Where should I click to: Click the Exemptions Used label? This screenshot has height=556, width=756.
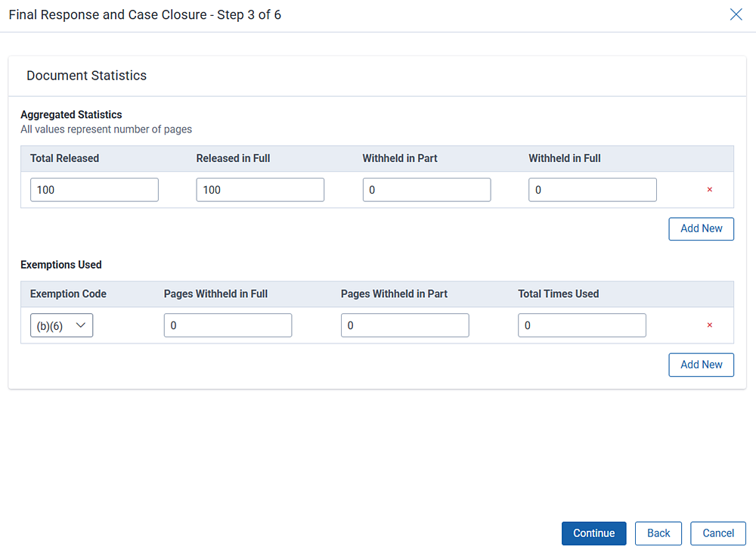tap(61, 265)
